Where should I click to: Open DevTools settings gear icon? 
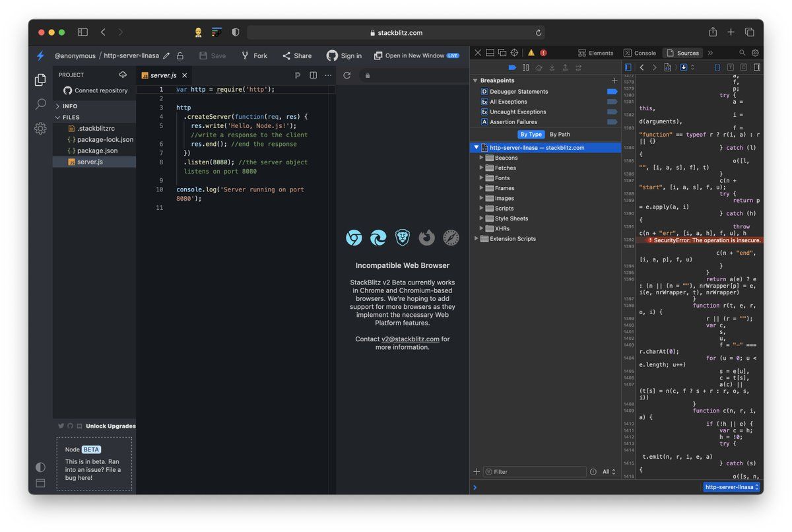(755, 53)
